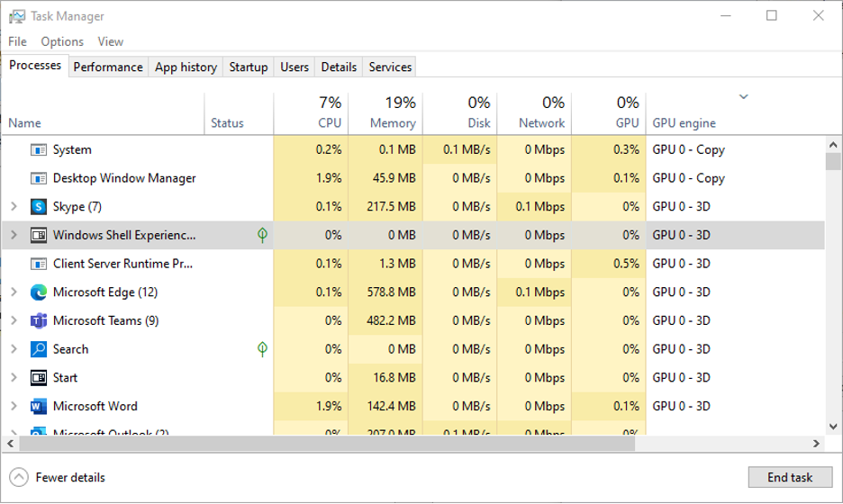Viewport: 843px width, 504px height.
Task: Sort by the Name column header
Action: click(104, 113)
